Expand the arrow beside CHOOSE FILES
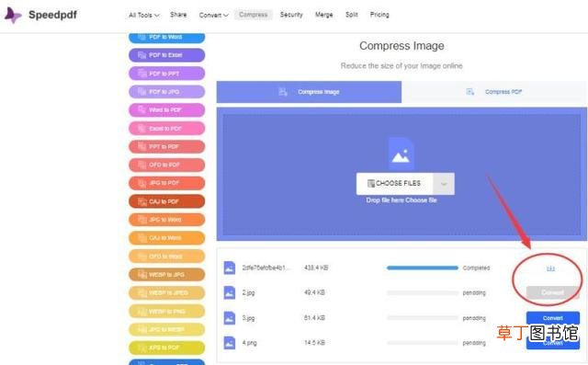Viewport: 588px width, 365px height. tap(444, 184)
